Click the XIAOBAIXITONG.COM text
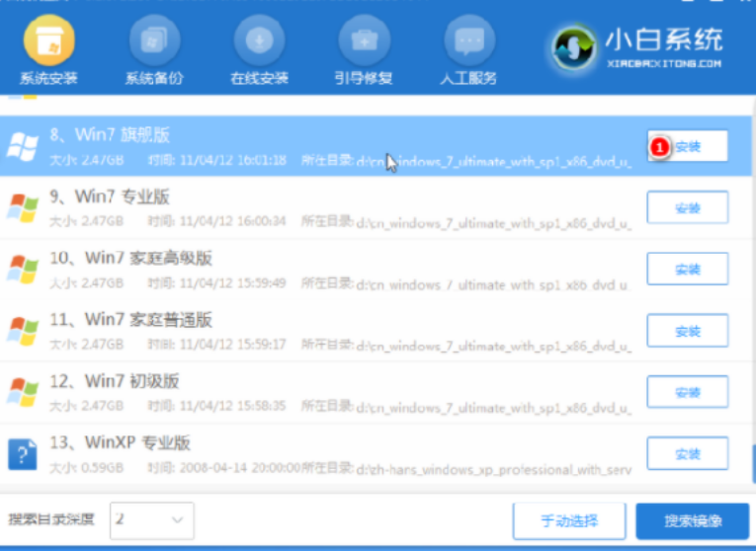This screenshot has width=756, height=551. [664, 63]
